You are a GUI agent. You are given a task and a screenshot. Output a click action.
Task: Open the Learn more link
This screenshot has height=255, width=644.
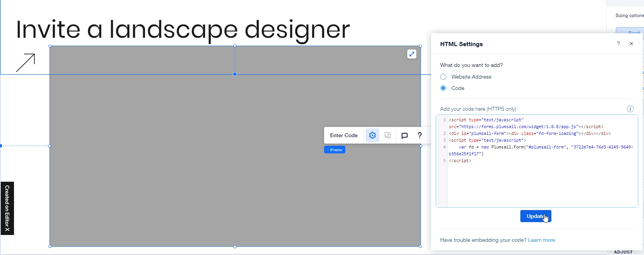(x=542, y=240)
